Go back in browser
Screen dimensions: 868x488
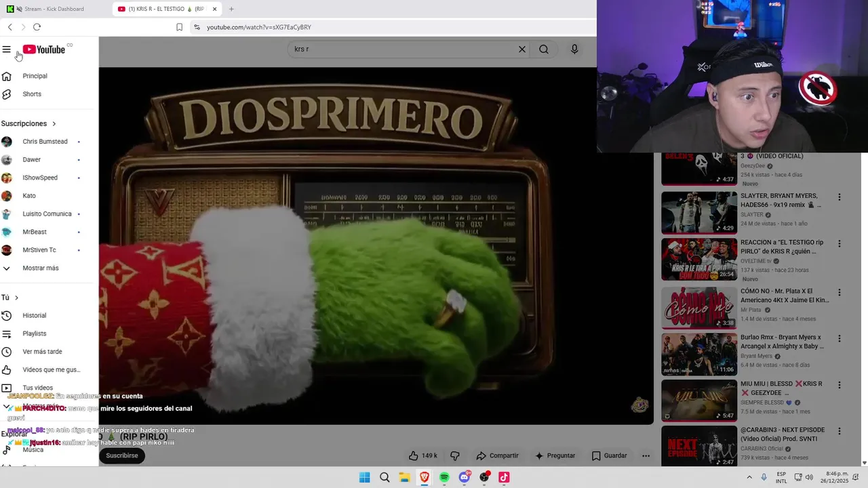click(x=9, y=27)
